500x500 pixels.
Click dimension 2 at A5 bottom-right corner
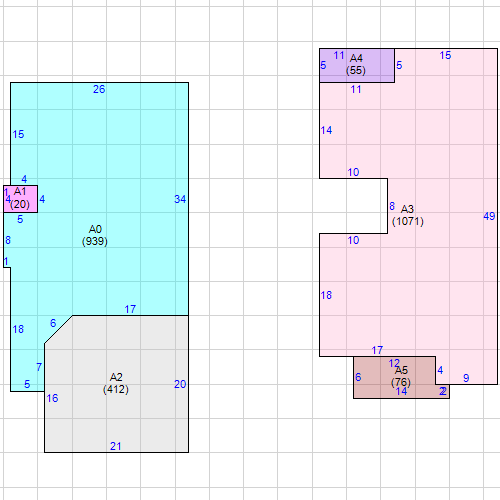(443, 391)
